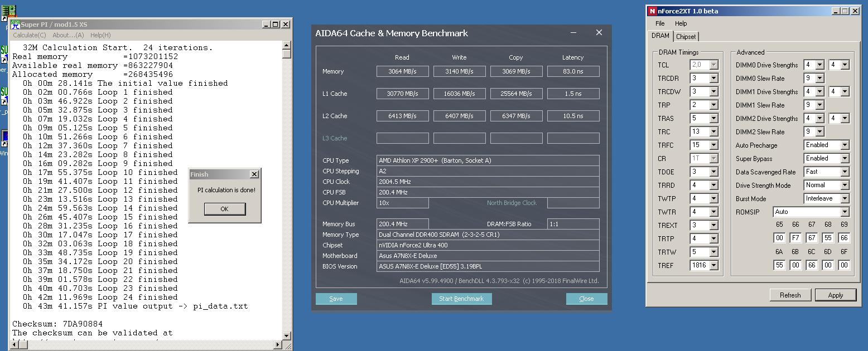Viewport: 868px width, 351px height.
Task: Click L2 Cache Copy value 6347 MB/s
Action: click(x=516, y=116)
